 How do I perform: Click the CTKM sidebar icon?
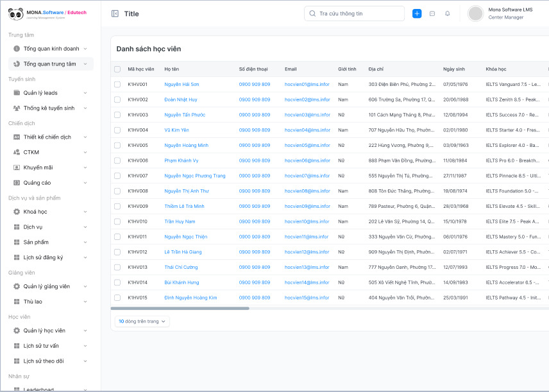(17, 152)
